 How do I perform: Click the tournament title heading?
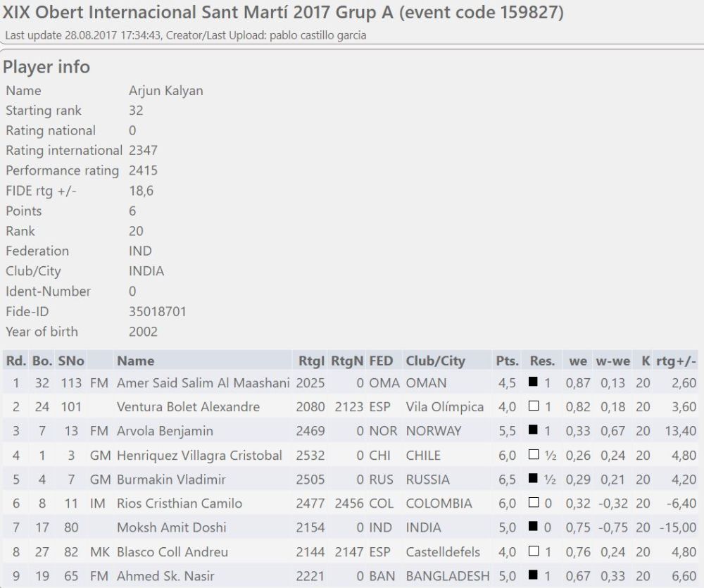point(283,13)
